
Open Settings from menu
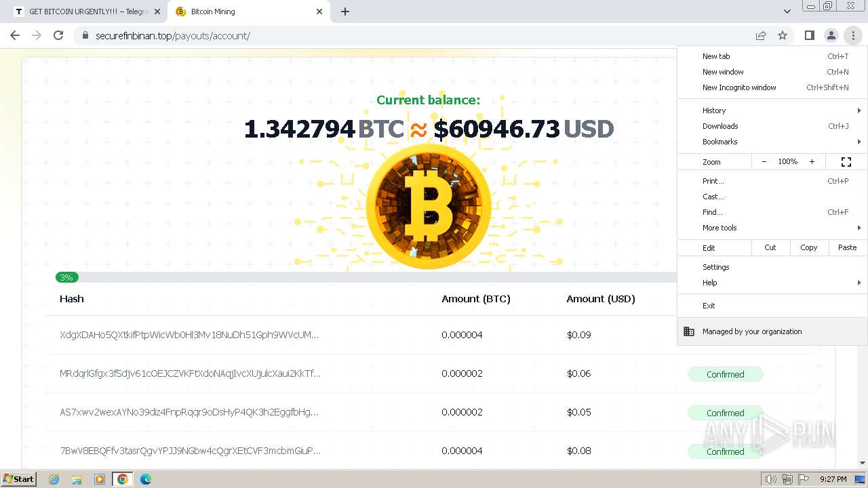tap(772, 267)
